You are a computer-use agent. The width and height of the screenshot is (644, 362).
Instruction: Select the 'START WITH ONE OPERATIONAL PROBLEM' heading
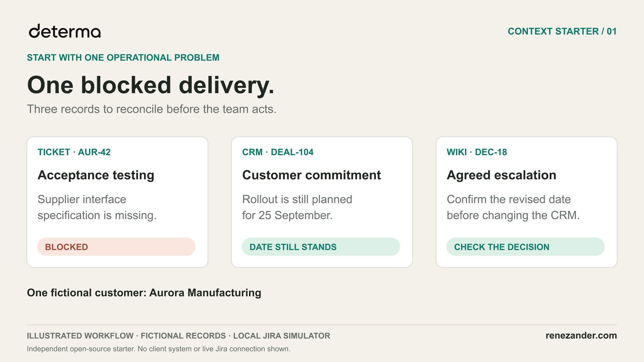point(123,58)
